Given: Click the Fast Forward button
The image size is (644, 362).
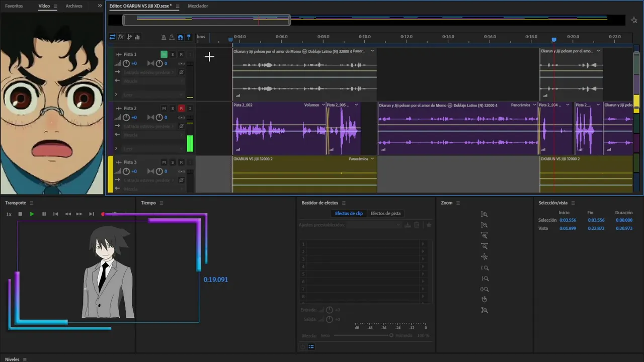Looking at the screenshot, I should pyautogui.click(x=79, y=214).
